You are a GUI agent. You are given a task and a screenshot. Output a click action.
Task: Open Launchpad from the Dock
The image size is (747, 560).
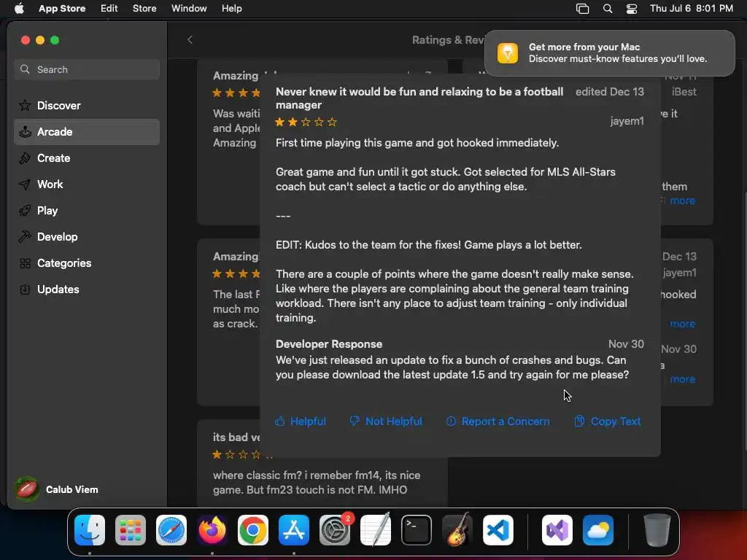[131, 530]
